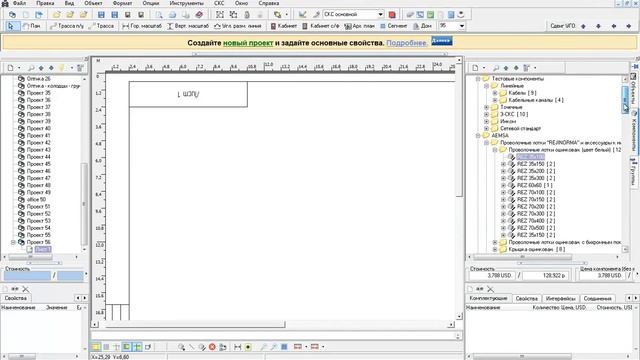The height and width of the screenshot is (360, 640).
Task: Open the Файл menu
Action: (x=19, y=3)
